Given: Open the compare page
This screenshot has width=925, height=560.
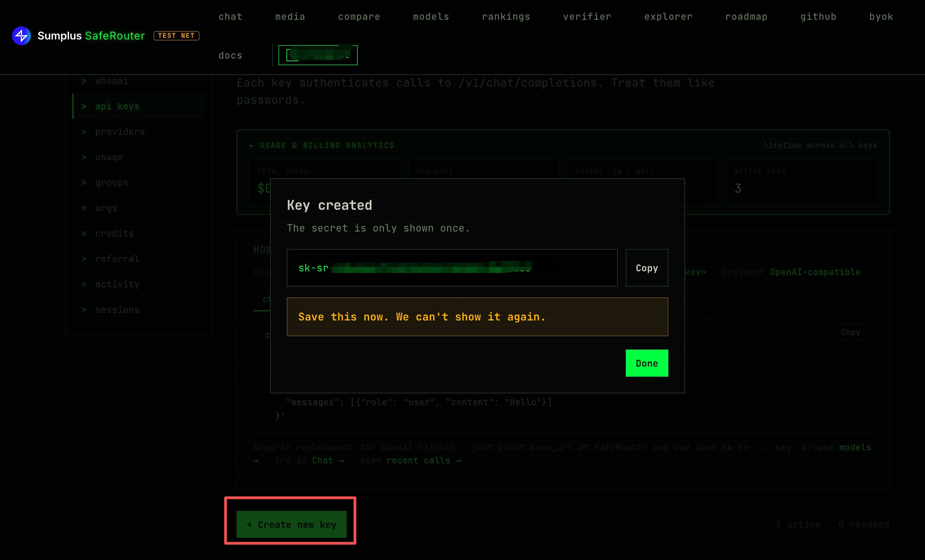Looking at the screenshot, I should click(359, 16).
